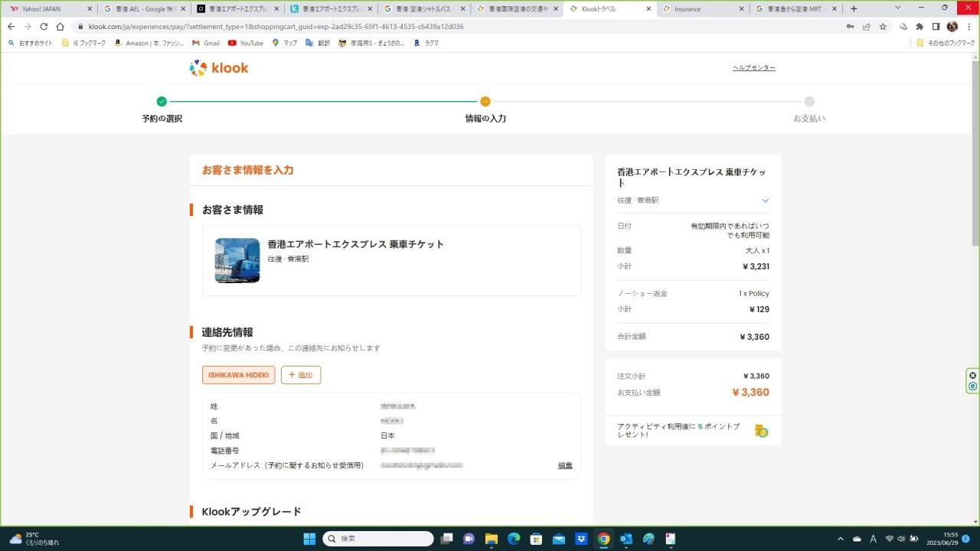The height and width of the screenshot is (551, 980).
Task: Bookmark this page with the star icon
Action: (883, 26)
